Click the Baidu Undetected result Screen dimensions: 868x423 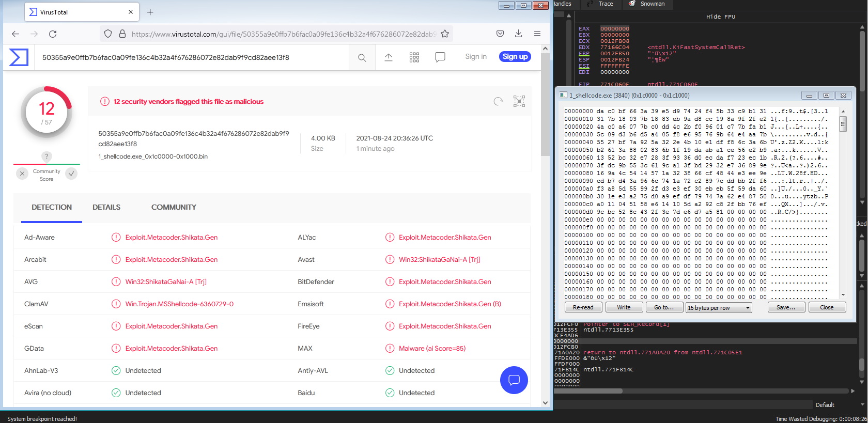(x=416, y=393)
